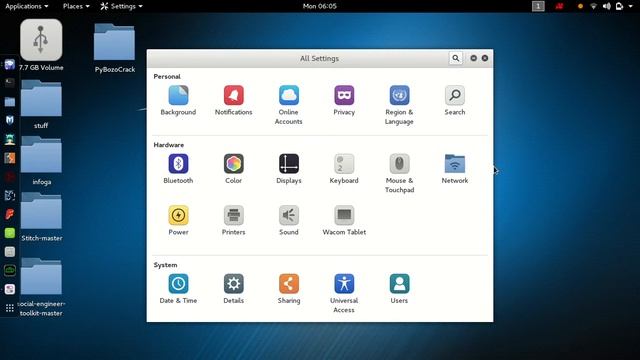
Task: Click the search button in All Settings header
Action: point(456,58)
